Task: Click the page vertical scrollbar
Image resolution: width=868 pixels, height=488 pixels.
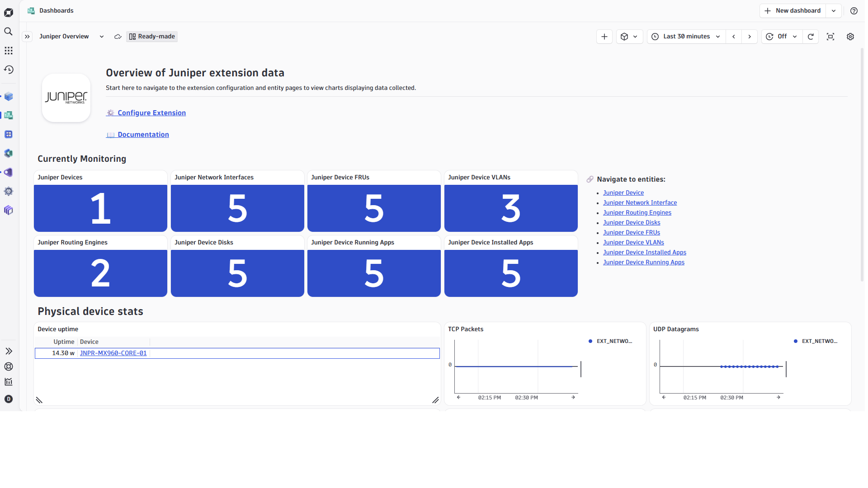Action: click(x=862, y=165)
